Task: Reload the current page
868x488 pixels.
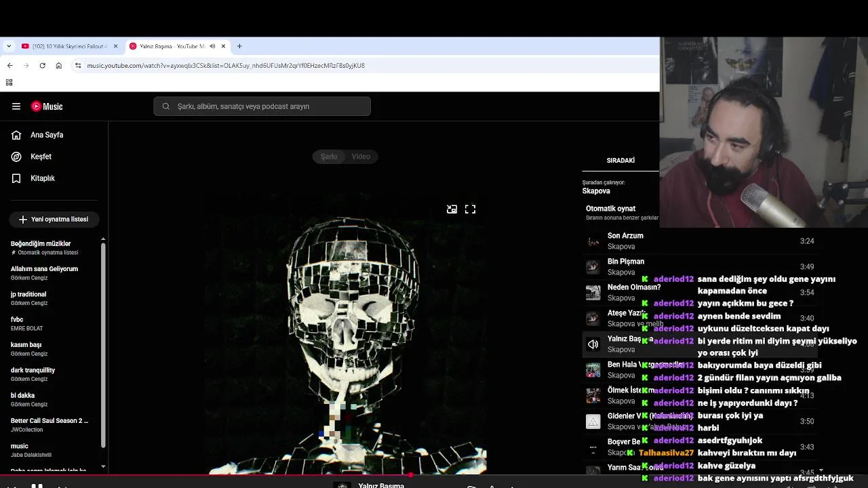Action: click(42, 66)
